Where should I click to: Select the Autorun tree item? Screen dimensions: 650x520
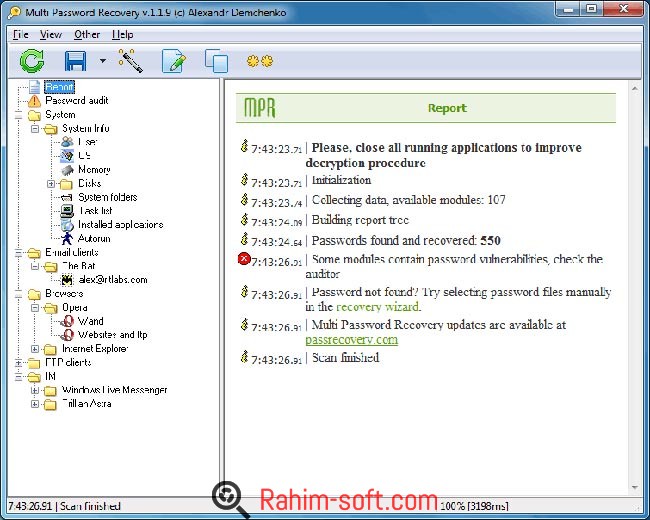pyautogui.click(x=94, y=238)
